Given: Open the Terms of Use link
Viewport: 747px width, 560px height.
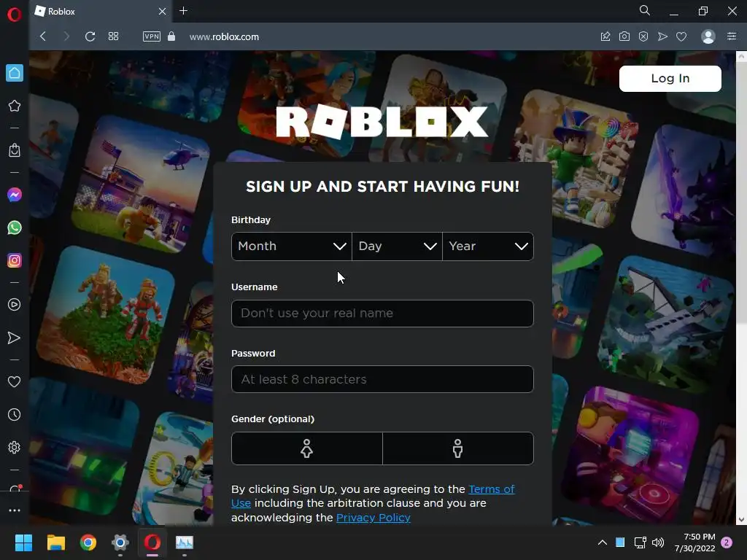Looking at the screenshot, I should point(491,489).
